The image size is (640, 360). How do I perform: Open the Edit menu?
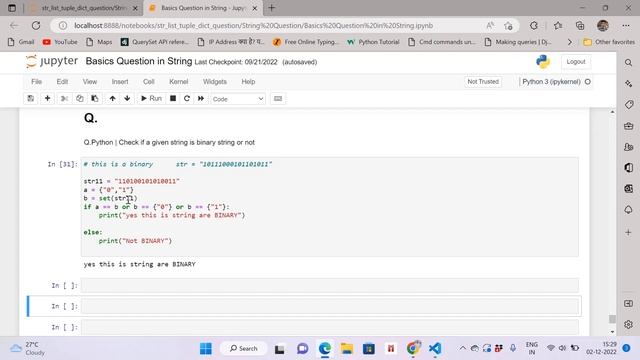coord(62,82)
